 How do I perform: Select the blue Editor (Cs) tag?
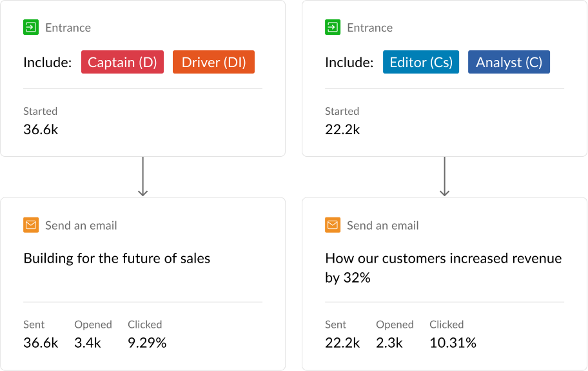pyautogui.click(x=421, y=63)
